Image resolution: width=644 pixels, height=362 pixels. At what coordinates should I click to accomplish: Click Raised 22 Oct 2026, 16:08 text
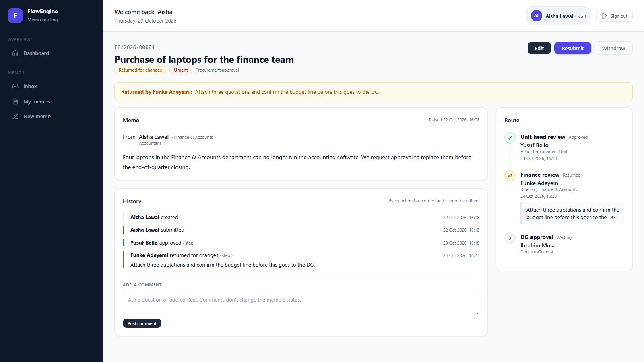(x=454, y=120)
